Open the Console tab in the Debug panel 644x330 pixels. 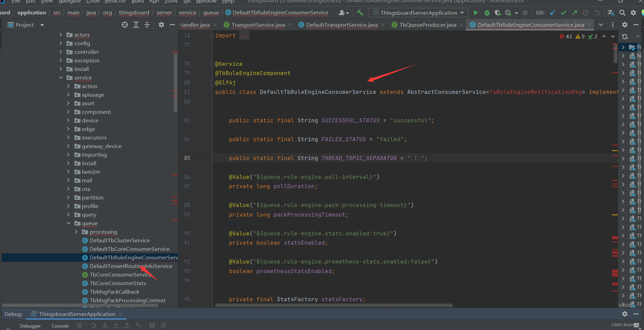pyautogui.click(x=60, y=326)
